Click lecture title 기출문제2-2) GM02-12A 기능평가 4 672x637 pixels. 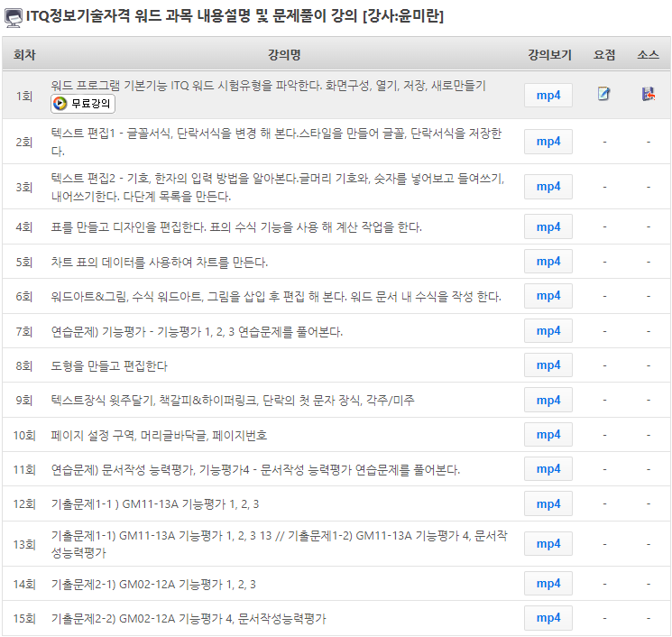[x=189, y=619]
